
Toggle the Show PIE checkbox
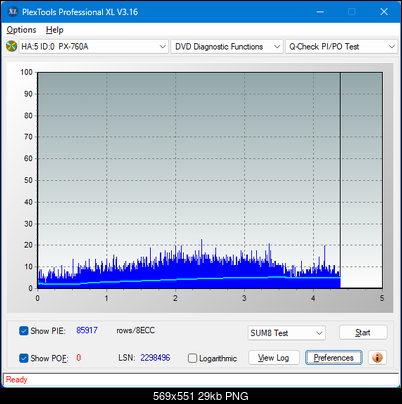pyautogui.click(x=24, y=331)
